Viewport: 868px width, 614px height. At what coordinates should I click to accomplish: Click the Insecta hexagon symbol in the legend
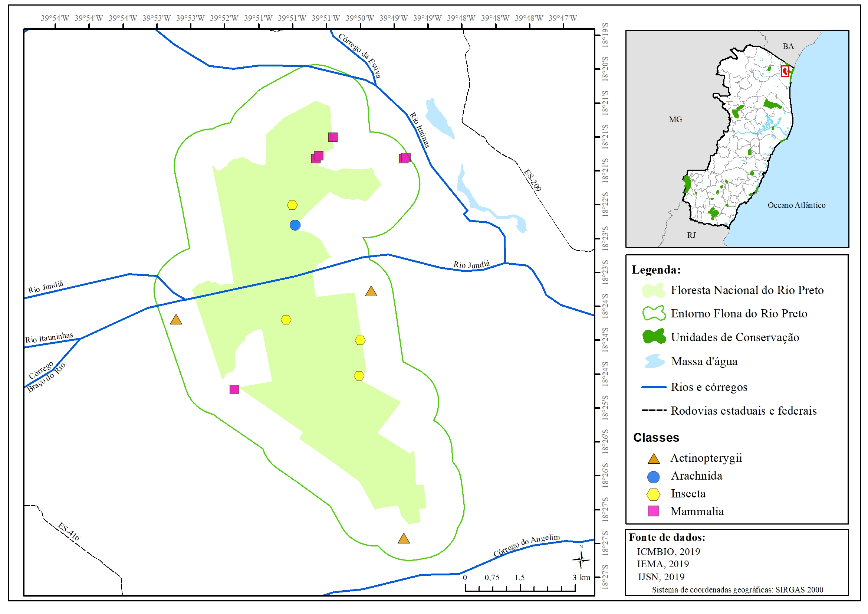654,494
